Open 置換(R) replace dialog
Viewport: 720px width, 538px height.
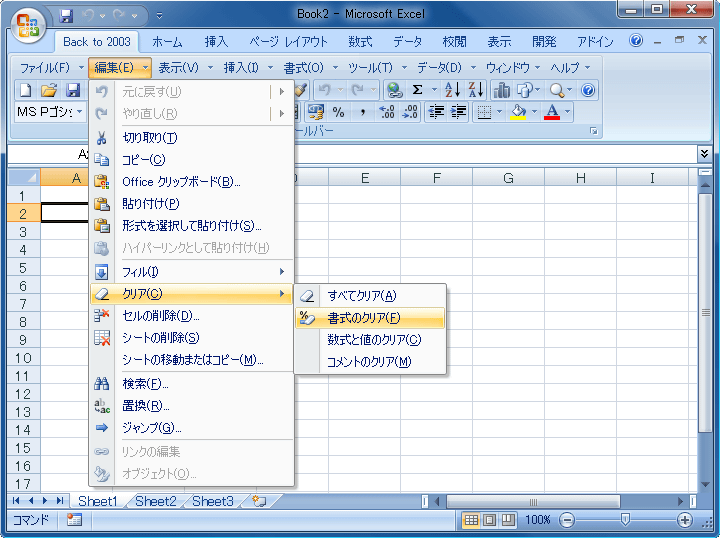[192, 405]
